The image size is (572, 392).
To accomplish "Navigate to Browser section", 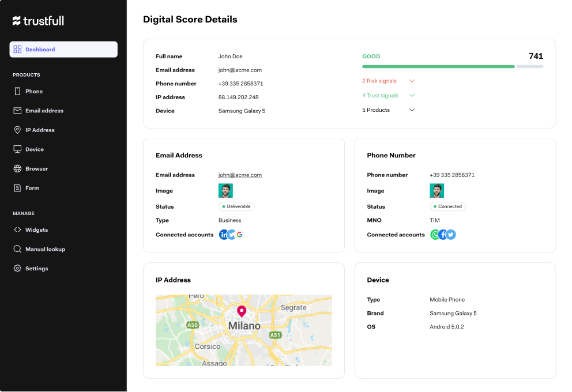I will (36, 168).
